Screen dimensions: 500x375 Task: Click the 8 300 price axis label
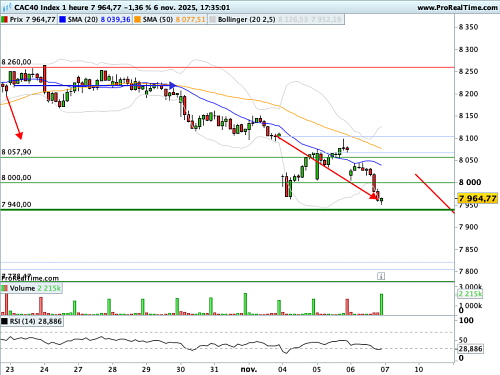pyautogui.click(x=468, y=49)
